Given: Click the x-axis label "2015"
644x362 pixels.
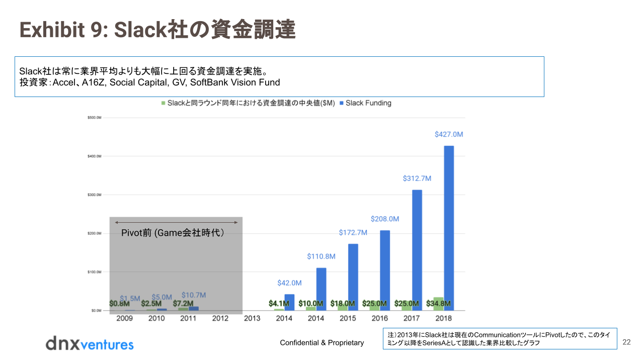Looking at the screenshot, I should (x=348, y=318).
